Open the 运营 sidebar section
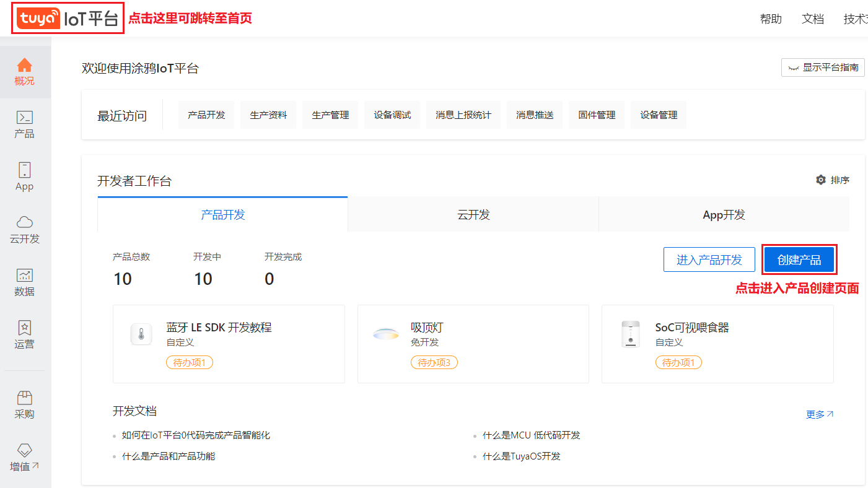868x488 pixels. tap(25, 335)
